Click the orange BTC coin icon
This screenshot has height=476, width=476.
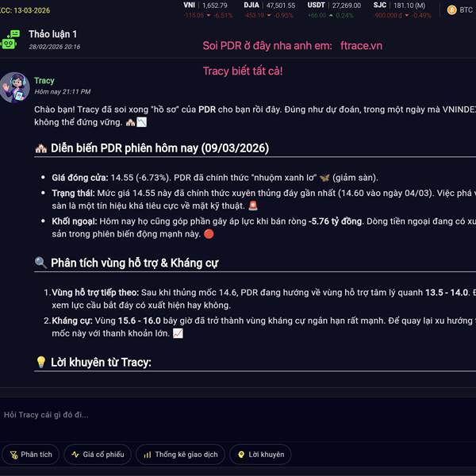[x=451, y=10]
